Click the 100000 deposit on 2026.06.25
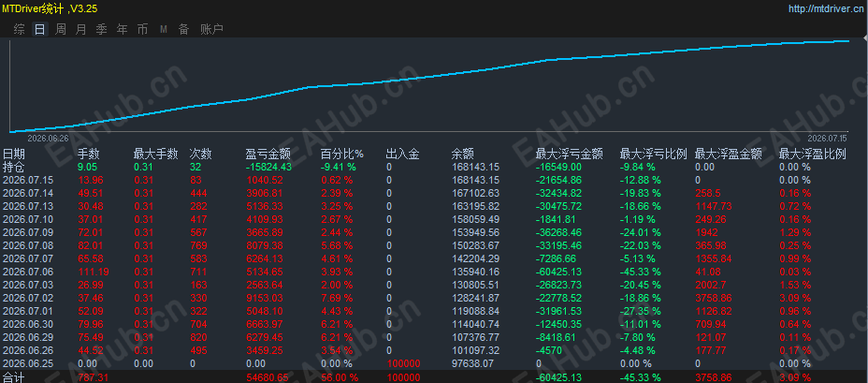Screen dimensions: 868x383 point(403,363)
